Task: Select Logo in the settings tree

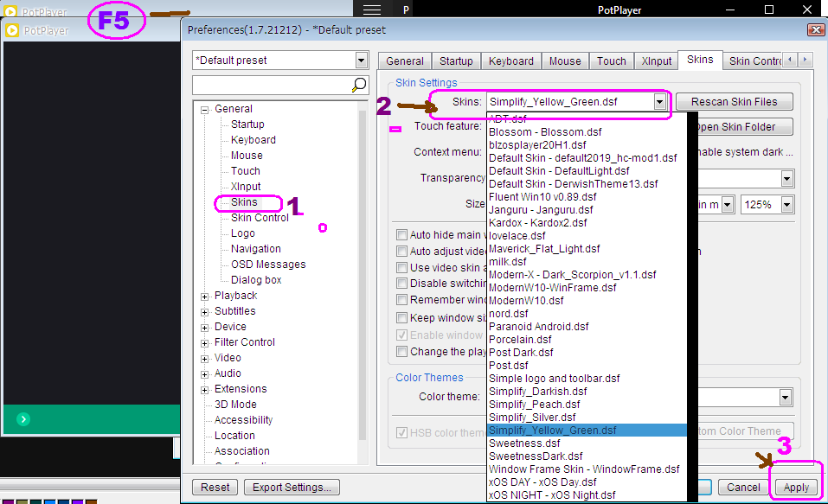Action: [x=243, y=233]
